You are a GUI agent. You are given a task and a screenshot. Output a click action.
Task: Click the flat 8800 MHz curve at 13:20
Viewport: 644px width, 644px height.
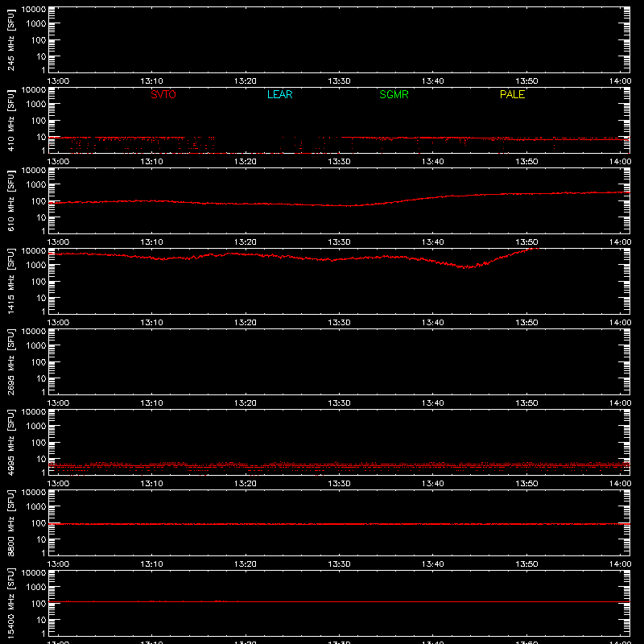click(x=246, y=524)
